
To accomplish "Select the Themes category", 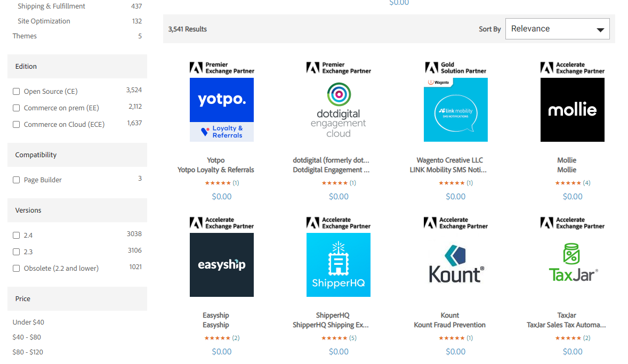I will pos(25,36).
